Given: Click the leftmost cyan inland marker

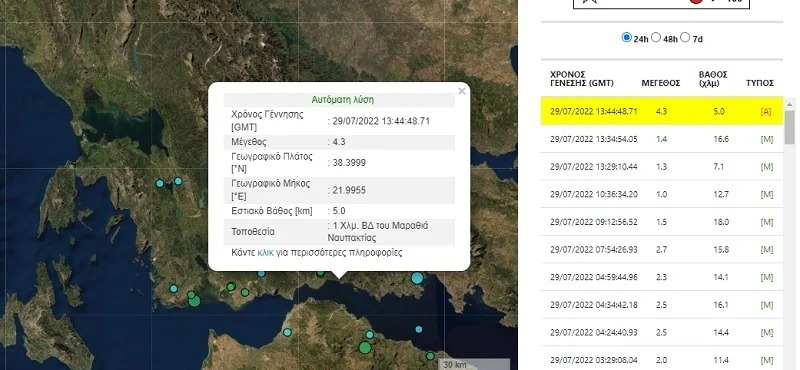Looking at the screenshot, I should 160,183.
